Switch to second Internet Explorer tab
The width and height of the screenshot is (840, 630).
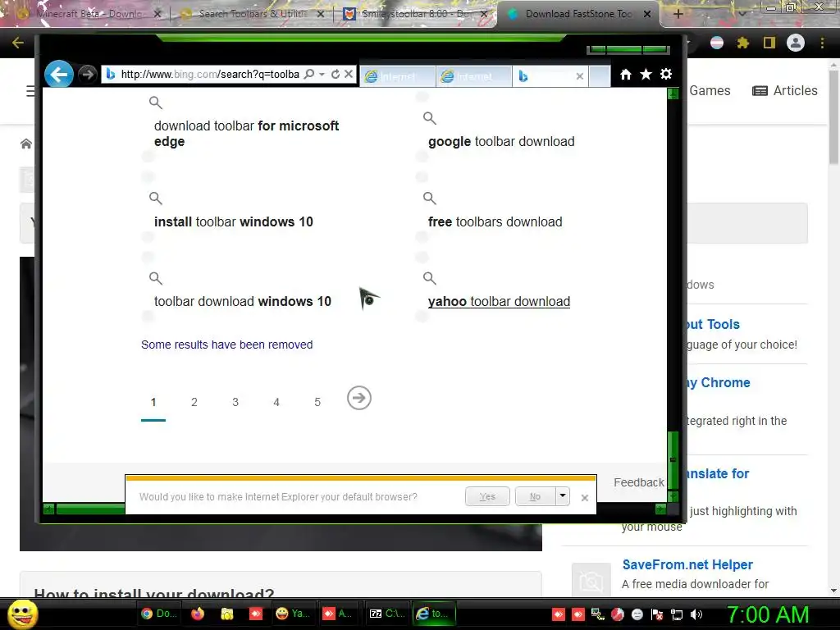point(474,76)
